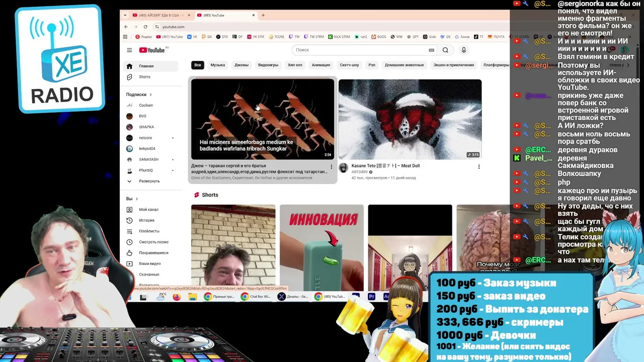Open Ваши видео in the sidebar
The image size is (644, 362).
point(151,263)
